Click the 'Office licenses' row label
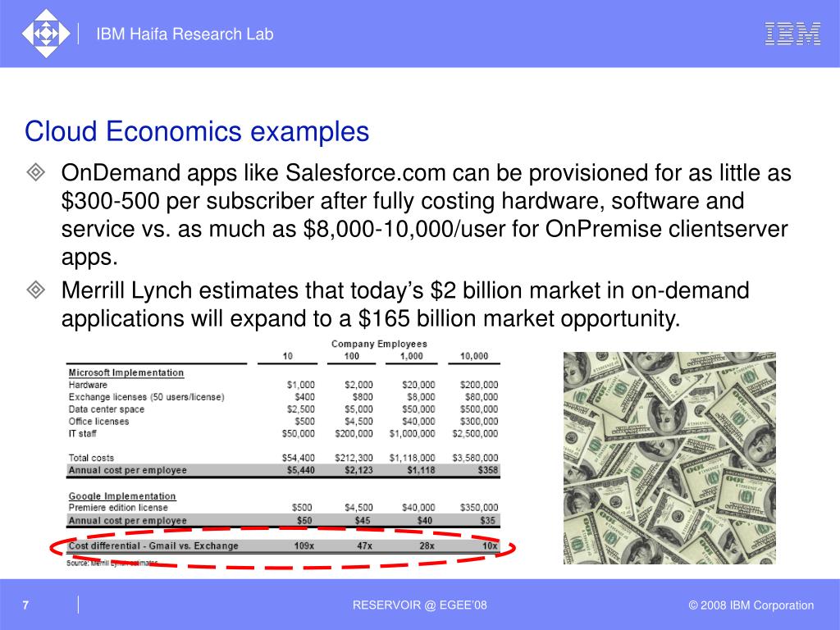Viewport: 840px width, 630px height. pos(98,422)
